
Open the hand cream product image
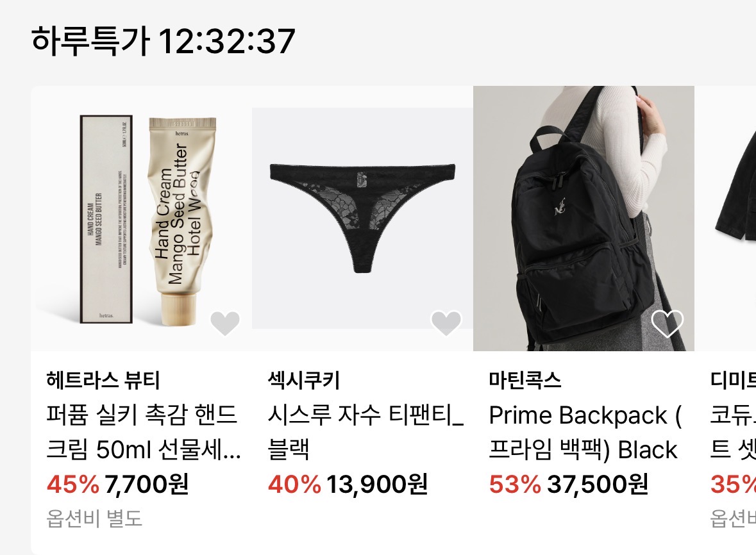point(142,219)
